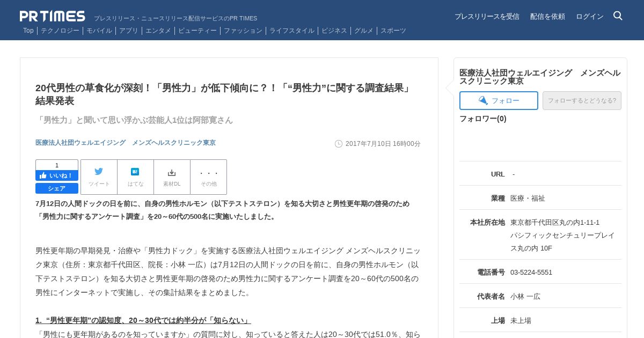Open the sidebar company name heading
This screenshot has height=338, width=644.
tap(540, 77)
